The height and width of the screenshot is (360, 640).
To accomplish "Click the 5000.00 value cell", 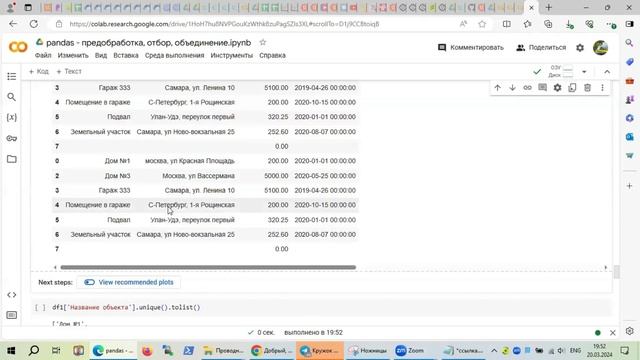I will tap(276, 176).
